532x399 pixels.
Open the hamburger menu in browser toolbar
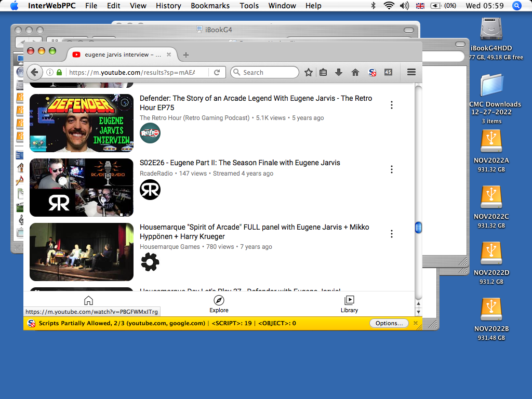(x=411, y=72)
